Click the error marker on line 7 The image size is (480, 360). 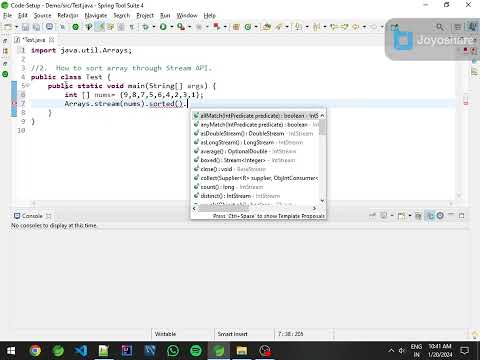[x=14, y=104]
